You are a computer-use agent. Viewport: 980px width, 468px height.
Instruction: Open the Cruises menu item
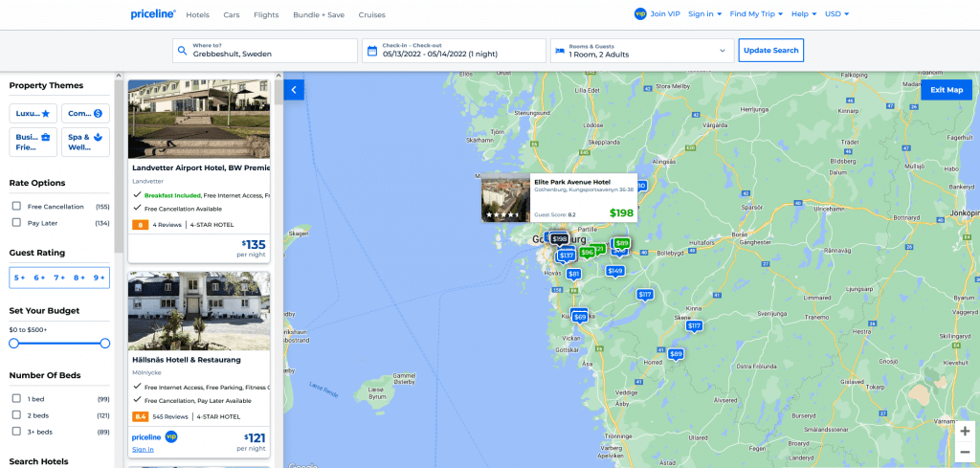372,15
